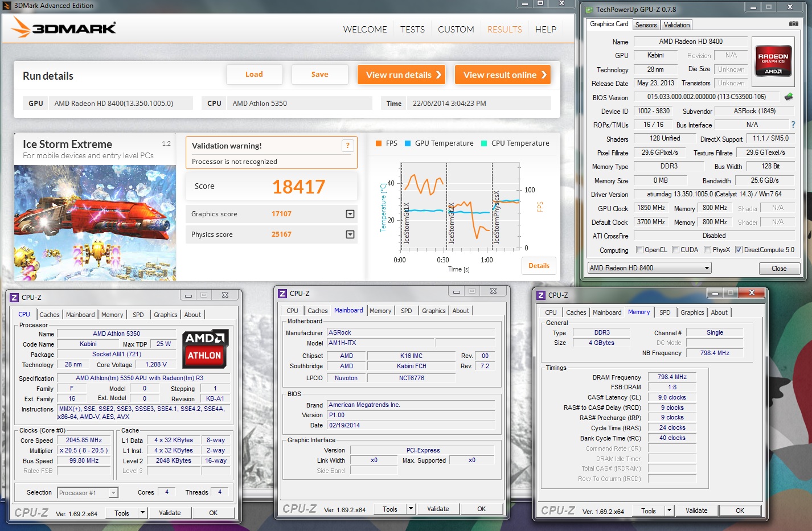
Task: Click the Ice Storm Extreme thumbnail image
Action: point(95,223)
